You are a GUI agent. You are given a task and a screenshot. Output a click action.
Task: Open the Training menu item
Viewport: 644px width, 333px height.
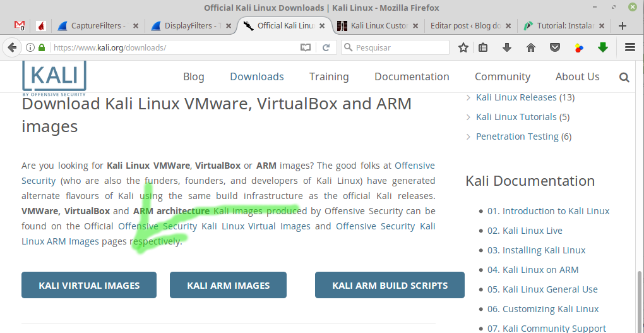(329, 77)
